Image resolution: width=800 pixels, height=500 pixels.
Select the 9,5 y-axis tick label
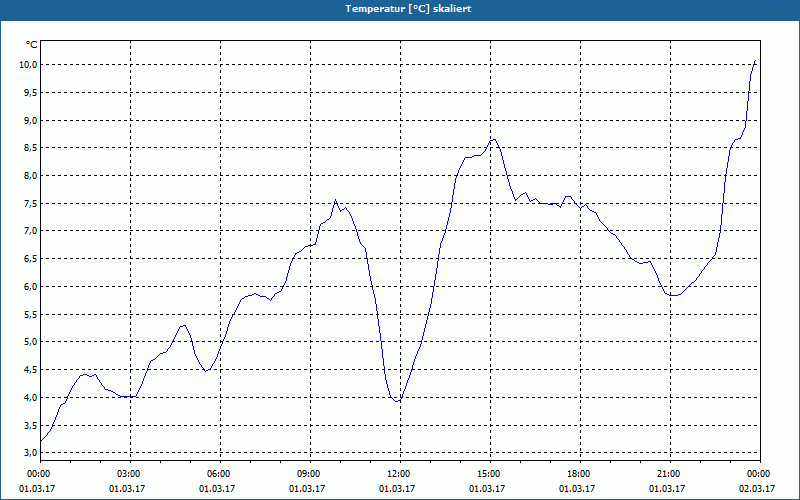pos(30,92)
